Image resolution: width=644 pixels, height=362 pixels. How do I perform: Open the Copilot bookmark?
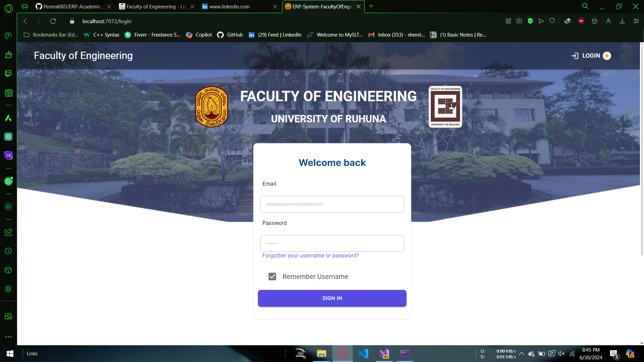pos(199,35)
